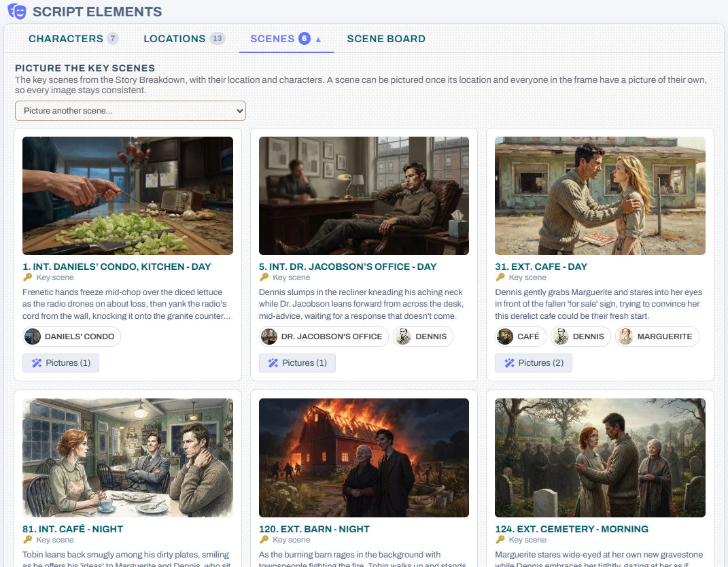
Task: Select the DR. JACOBSON'S OFFICE location chip
Action: tap(323, 337)
